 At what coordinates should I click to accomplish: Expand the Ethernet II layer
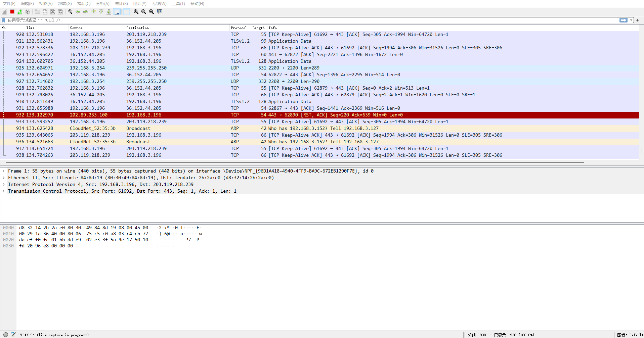pyautogui.click(x=4, y=178)
